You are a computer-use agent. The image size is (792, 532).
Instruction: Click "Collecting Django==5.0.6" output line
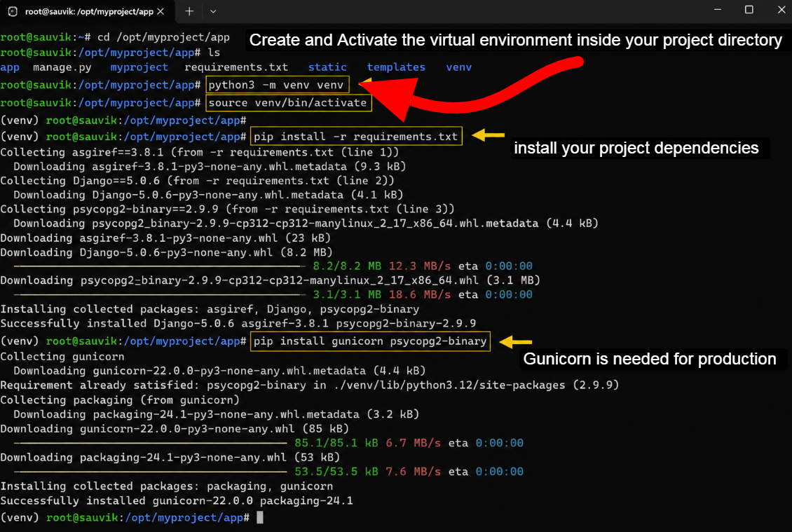[197, 180]
